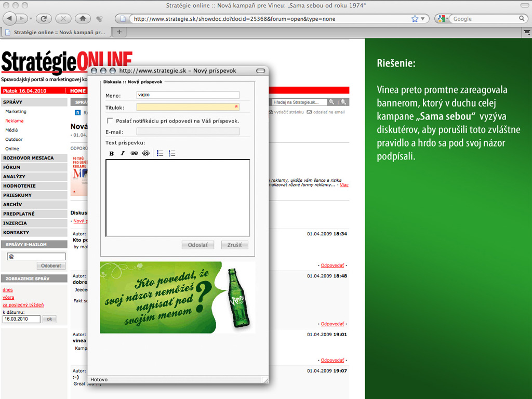
Task: Open za posledný týždeň link
Action: pos(23,304)
